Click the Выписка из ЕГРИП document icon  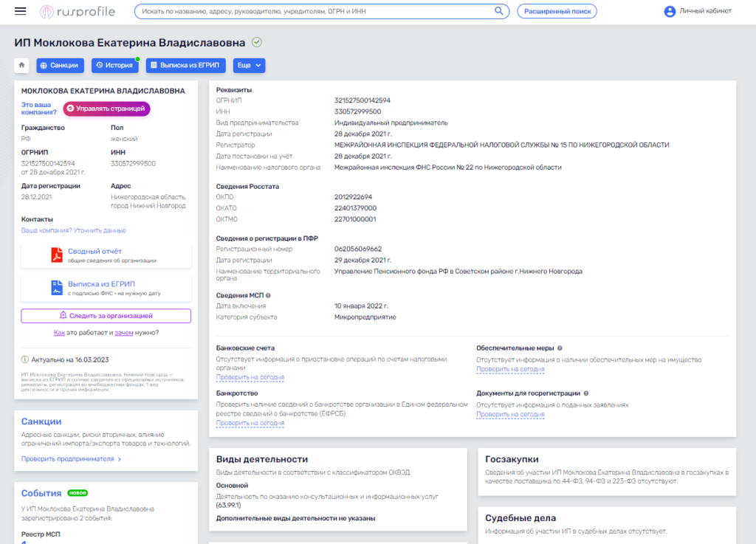57,288
